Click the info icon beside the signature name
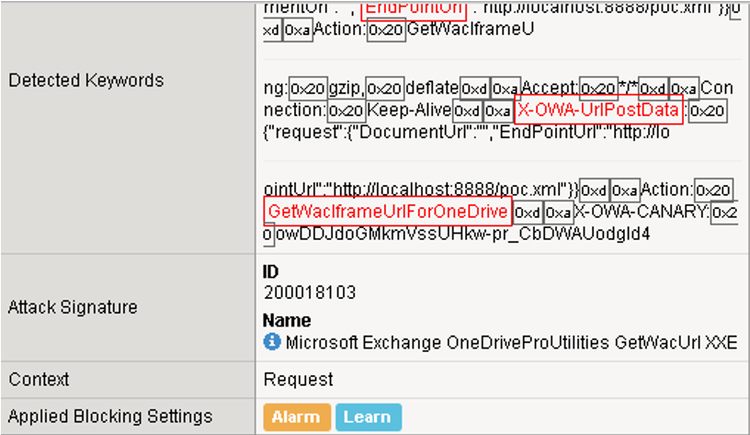 pos(272,343)
